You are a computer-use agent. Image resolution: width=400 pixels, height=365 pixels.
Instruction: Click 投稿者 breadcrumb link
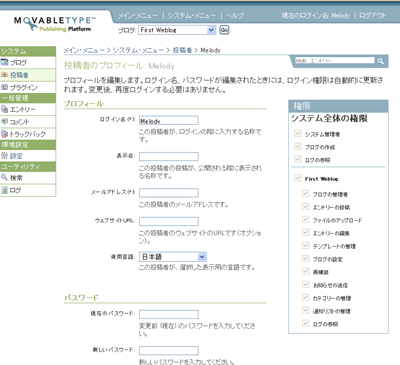pos(182,50)
